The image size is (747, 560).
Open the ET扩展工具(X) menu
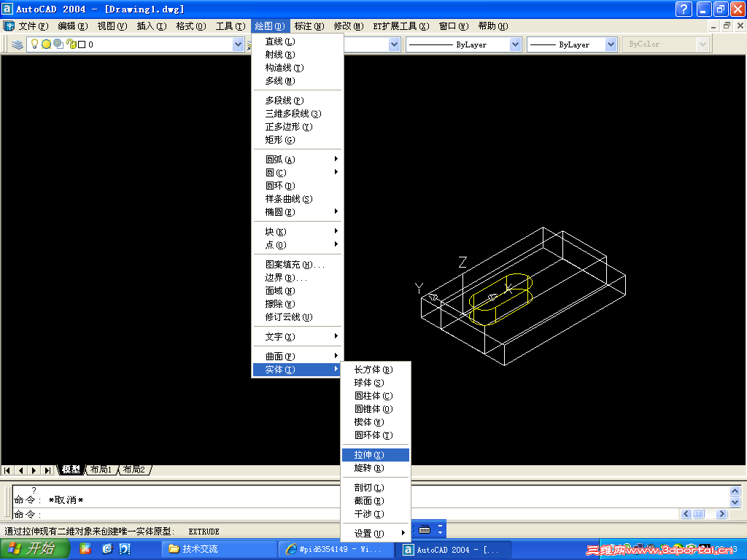pos(401,26)
